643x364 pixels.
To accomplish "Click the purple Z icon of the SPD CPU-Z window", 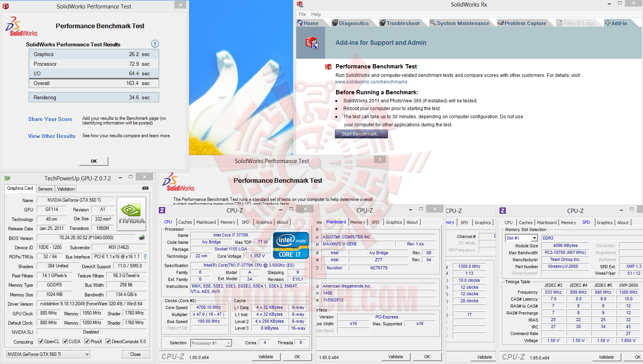I will 503,211.
